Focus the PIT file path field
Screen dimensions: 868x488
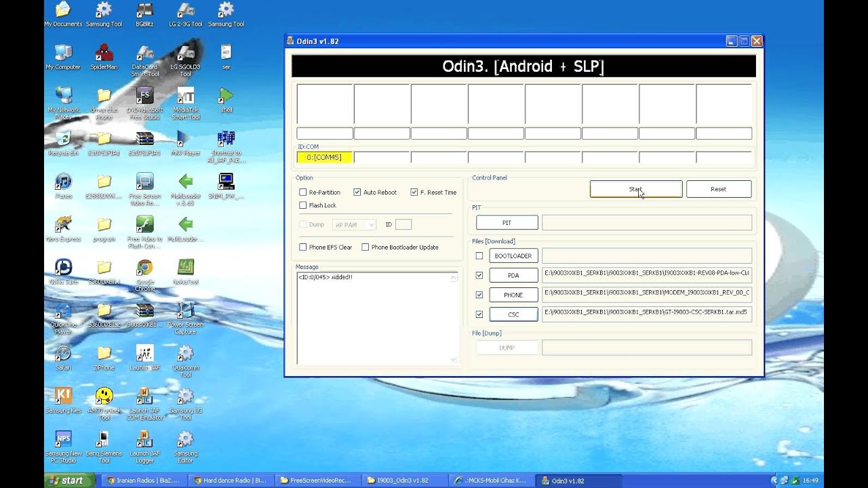(x=647, y=223)
